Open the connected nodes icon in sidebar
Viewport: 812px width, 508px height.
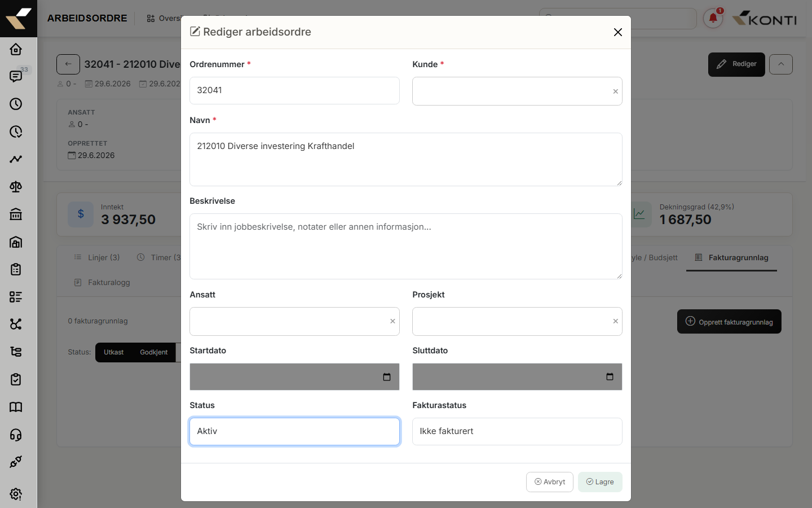(x=16, y=324)
